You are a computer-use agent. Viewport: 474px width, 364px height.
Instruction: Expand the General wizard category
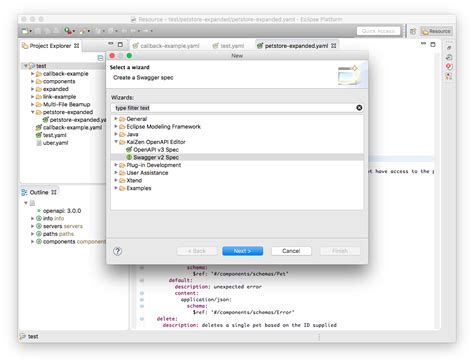[116, 119]
